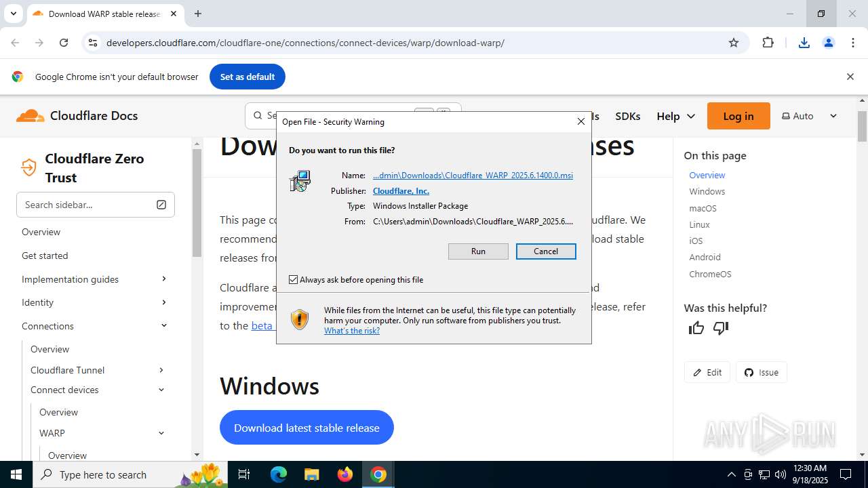The image size is (868, 488).
Task: Click the Cloudflare Zero Trust shield icon
Action: [28, 167]
